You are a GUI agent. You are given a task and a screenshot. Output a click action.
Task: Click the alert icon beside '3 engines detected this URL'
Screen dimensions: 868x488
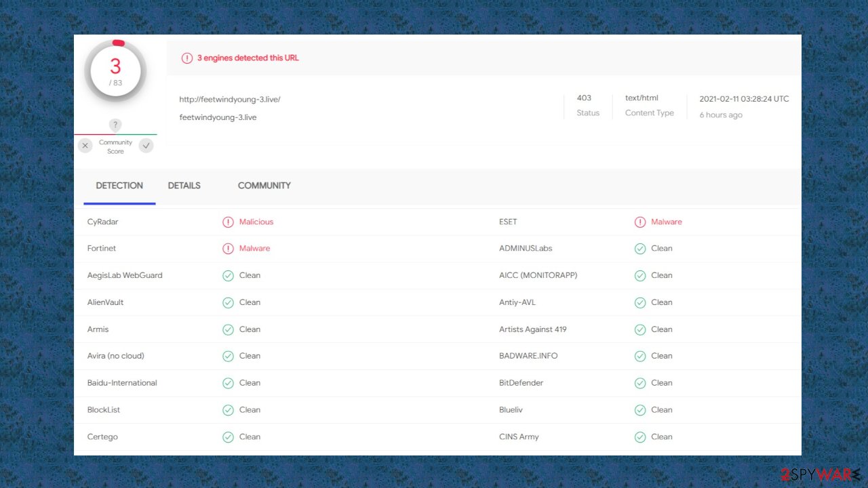(x=187, y=58)
